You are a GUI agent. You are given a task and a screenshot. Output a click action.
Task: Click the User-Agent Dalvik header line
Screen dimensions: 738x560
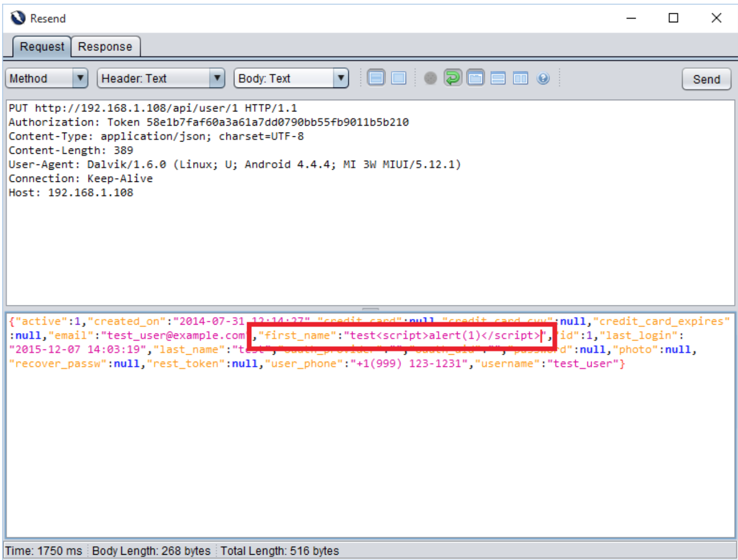[x=234, y=164]
